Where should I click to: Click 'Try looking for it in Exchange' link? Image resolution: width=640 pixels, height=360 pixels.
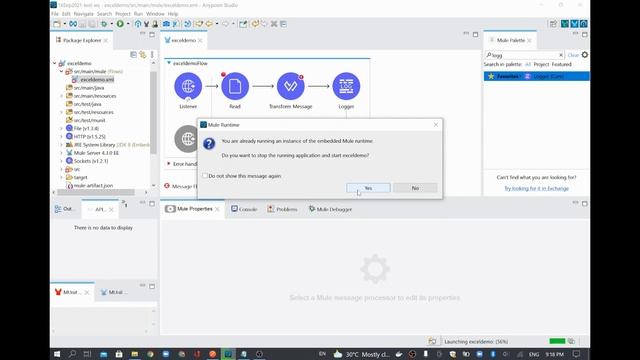pyautogui.click(x=536, y=188)
